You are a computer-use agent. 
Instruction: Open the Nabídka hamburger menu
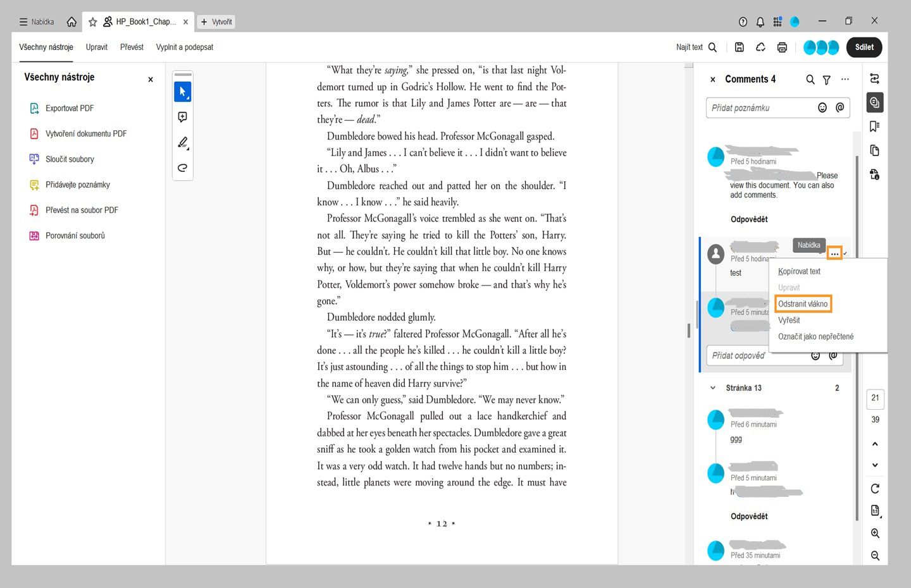(37, 21)
